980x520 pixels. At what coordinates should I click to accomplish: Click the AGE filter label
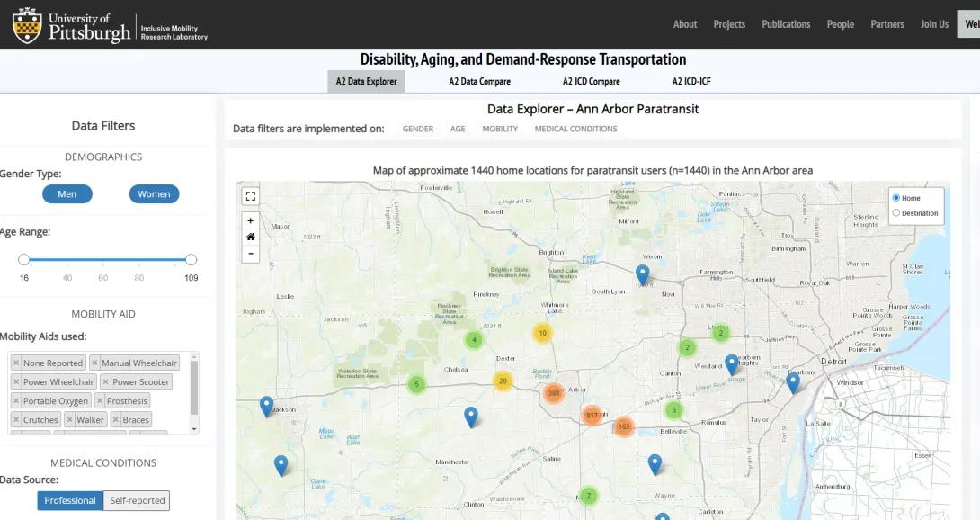[x=458, y=129]
